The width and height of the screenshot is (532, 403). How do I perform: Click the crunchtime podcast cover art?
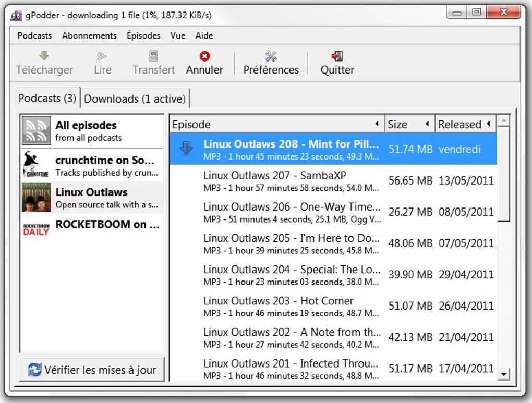pos(37,164)
